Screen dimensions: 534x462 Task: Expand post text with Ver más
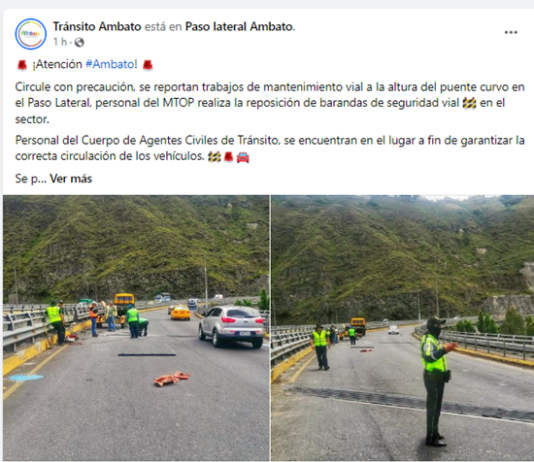[71, 178]
